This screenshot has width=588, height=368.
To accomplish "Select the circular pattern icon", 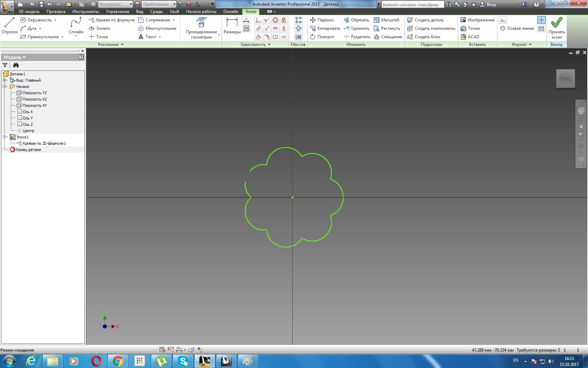I will pyautogui.click(x=299, y=28).
